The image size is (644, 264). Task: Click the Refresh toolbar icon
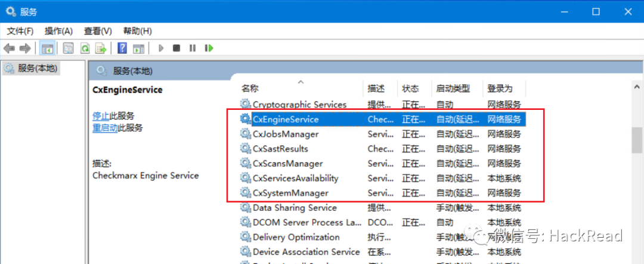tap(85, 48)
